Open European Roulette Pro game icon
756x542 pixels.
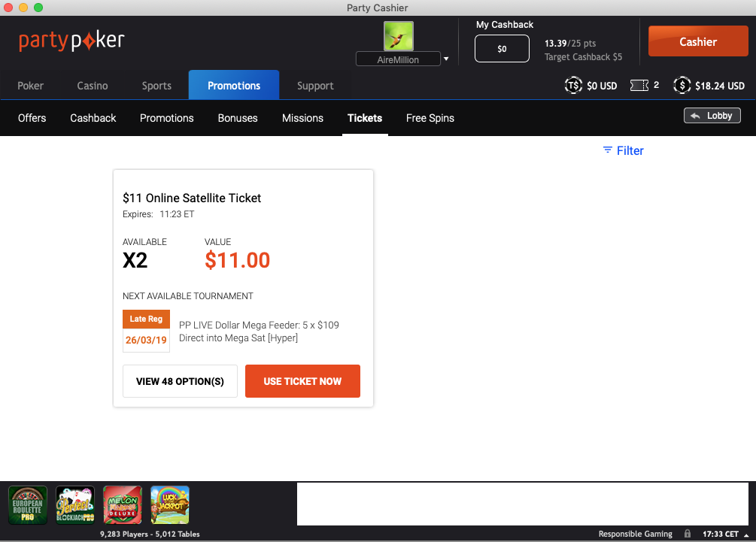tap(28, 505)
